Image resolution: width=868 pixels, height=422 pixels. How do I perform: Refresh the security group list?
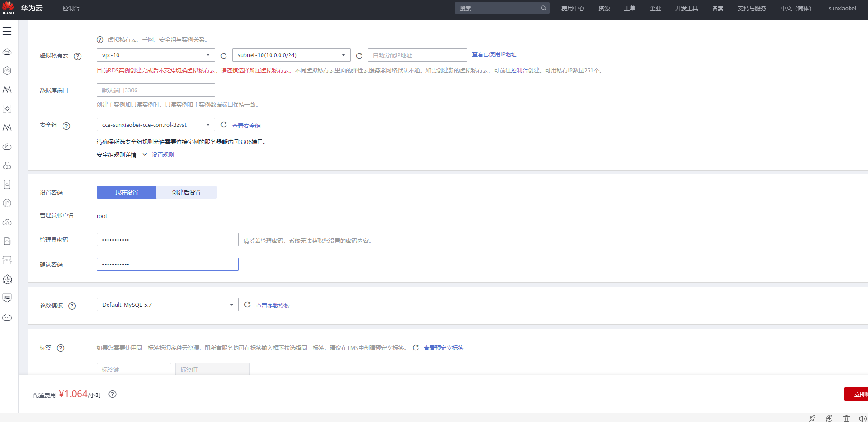[224, 125]
